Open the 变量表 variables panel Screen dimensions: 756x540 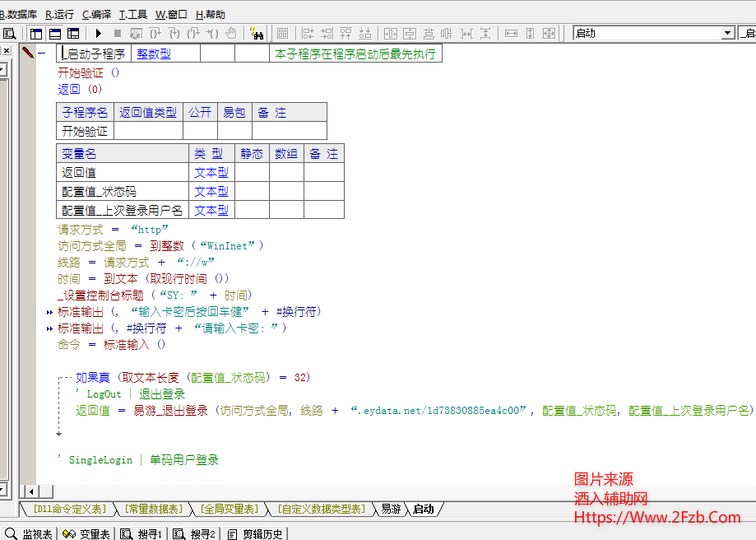click(x=87, y=533)
